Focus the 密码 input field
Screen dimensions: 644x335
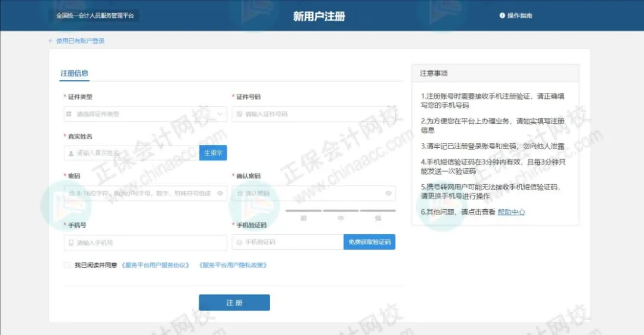tap(145, 193)
